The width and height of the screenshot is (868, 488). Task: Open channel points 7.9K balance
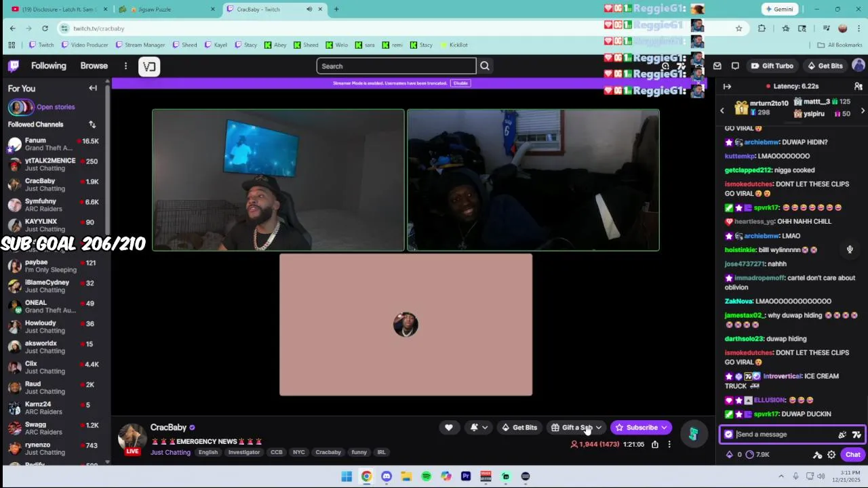point(757,455)
